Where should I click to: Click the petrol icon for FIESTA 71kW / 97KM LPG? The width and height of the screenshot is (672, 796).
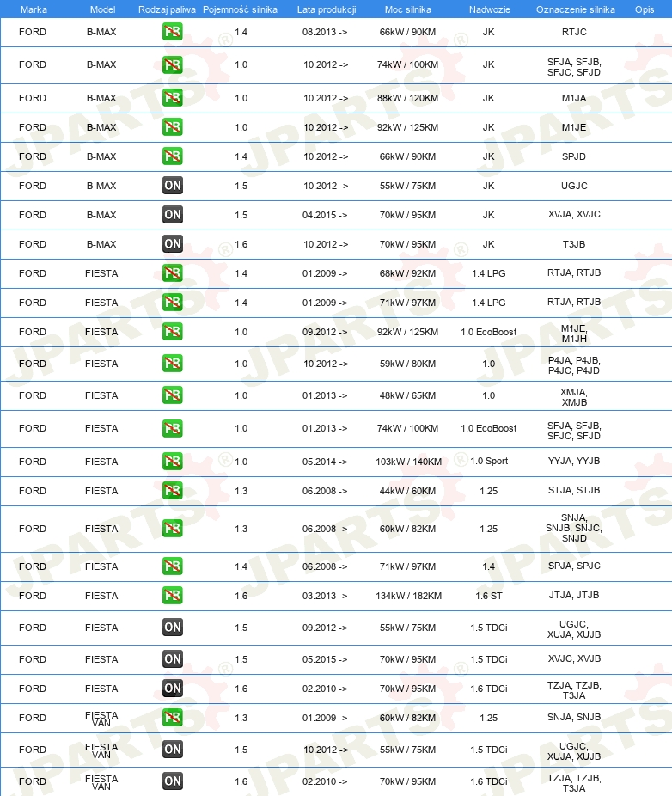tap(173, 303)
